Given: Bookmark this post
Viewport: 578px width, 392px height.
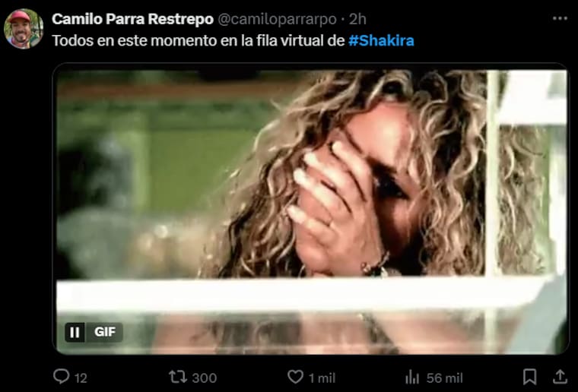Looking at the screenshot, I should 530,377.
